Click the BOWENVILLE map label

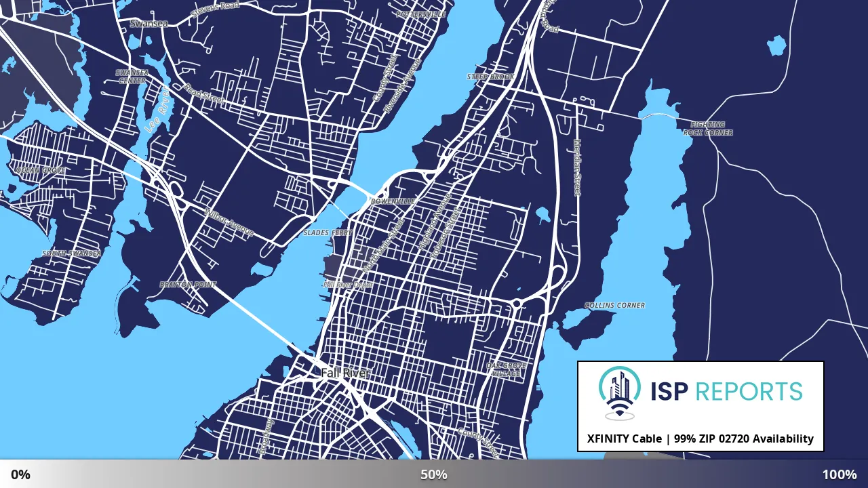pyautogui.click(x=393, y=202)
